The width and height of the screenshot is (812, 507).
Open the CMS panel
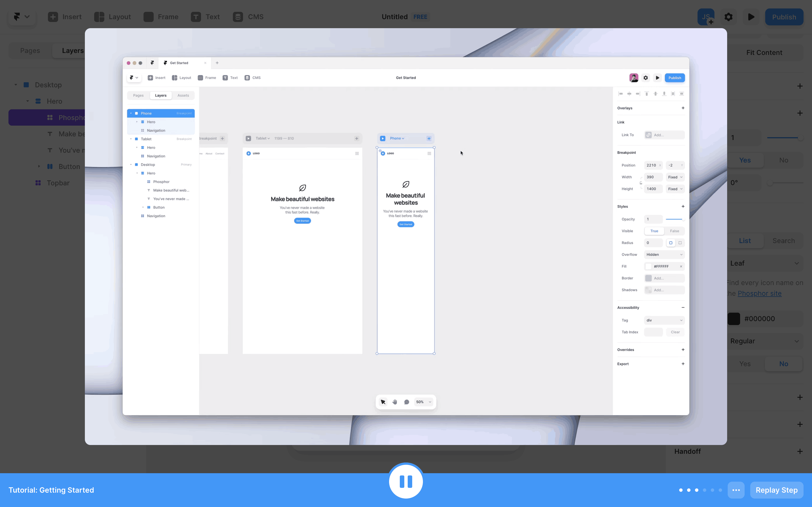248,17
